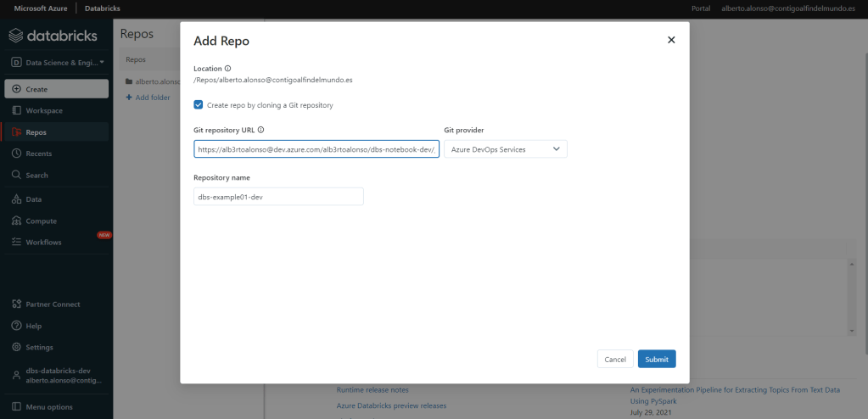Go to Data section in sidebar

[x=33, y=199]
